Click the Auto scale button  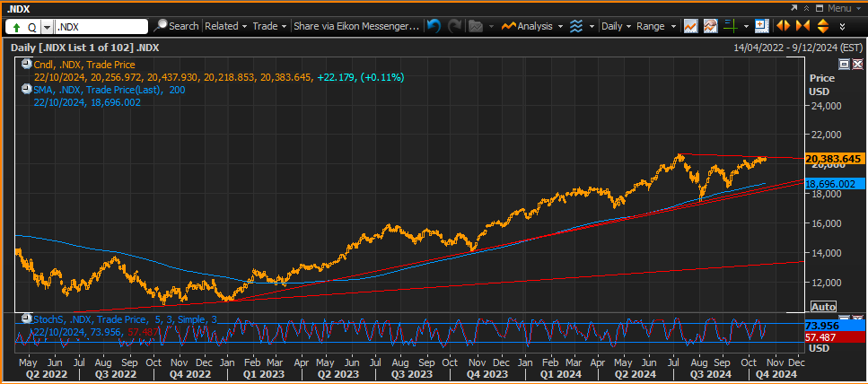point(823,306)
